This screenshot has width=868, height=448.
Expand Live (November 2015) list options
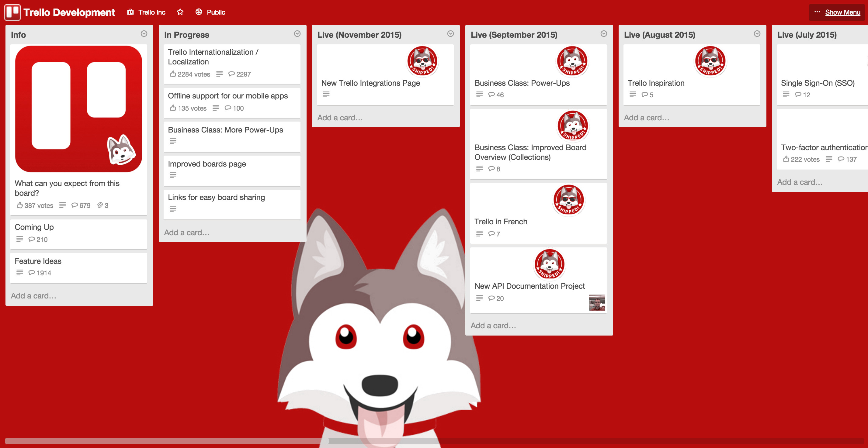(x=450, y=34)
